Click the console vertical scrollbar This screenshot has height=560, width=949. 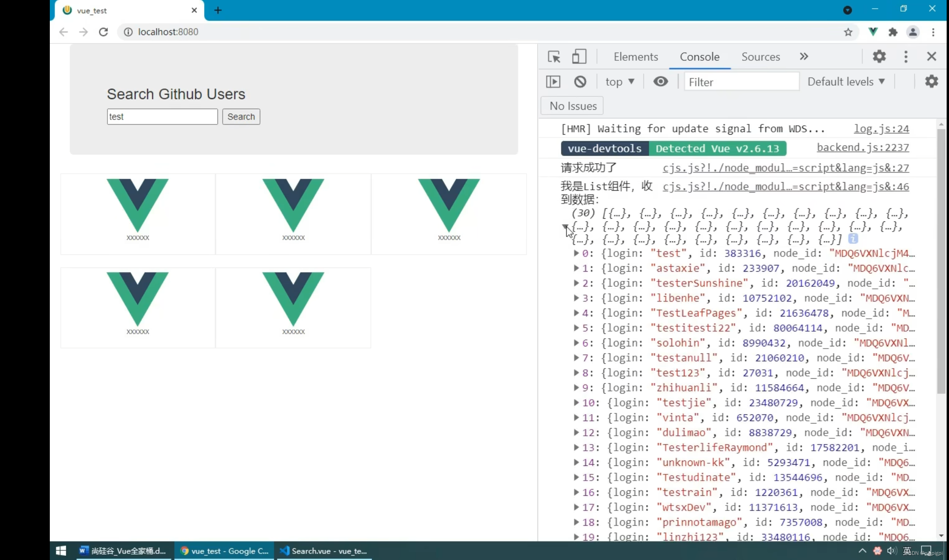(x=941, y=261)
